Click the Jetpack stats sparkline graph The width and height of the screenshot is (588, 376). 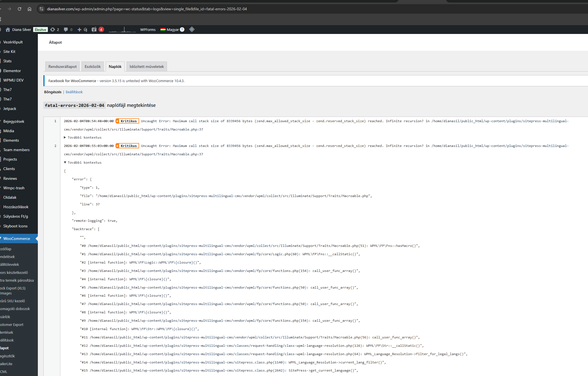click(x=122, y=30)
